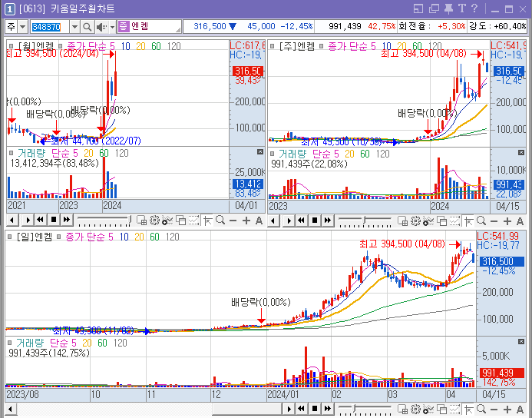
Task: Step weekly chart backward one bar
Action: pos(273,221)
